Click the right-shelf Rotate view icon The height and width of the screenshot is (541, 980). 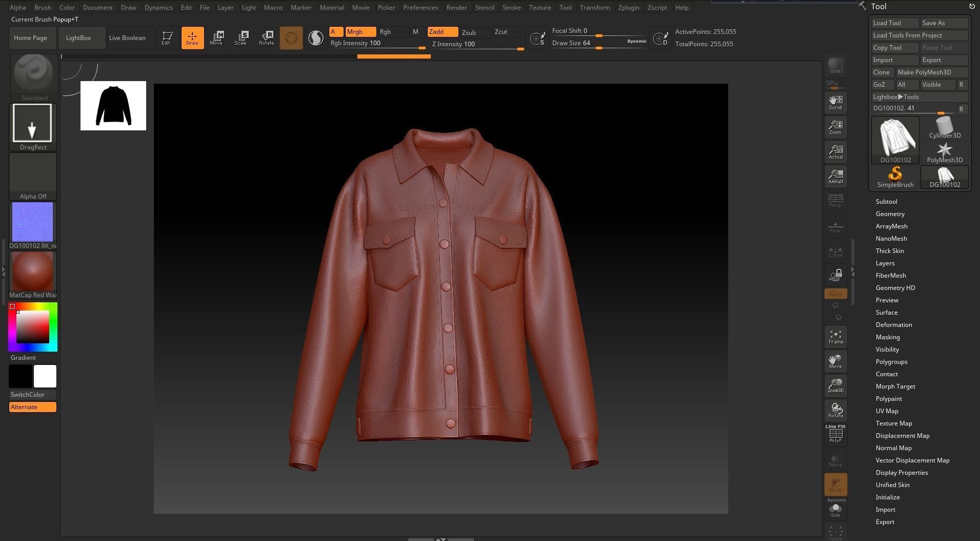(x=835, y=410)
